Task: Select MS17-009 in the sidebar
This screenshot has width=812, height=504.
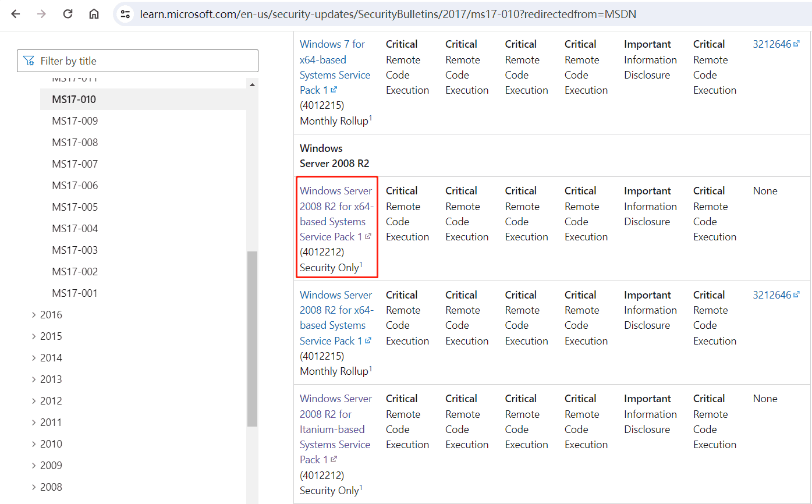Action: point(76,120)
